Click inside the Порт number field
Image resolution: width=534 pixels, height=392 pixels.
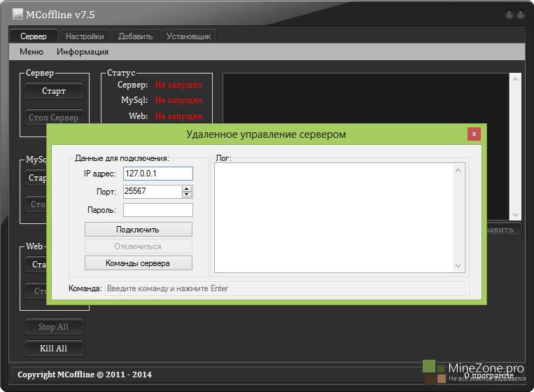pos(152,192)
